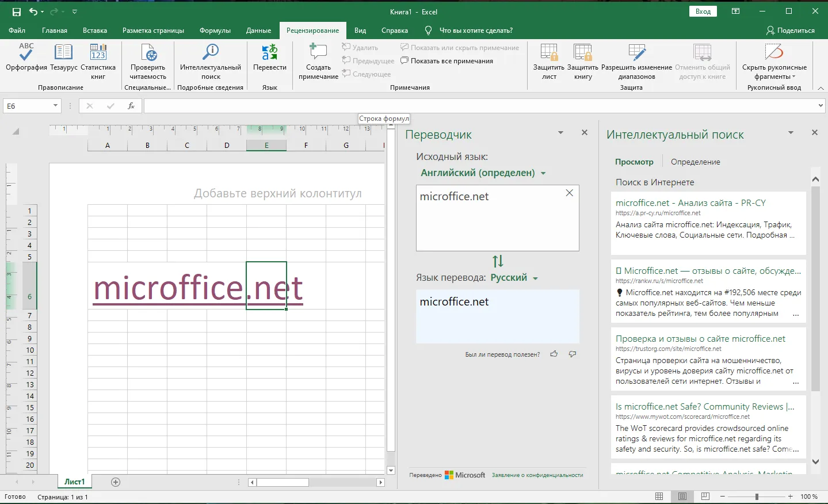Screen dimensions: 828x504
Task: Expand the Английский source language dropdown
Action: (483, 173)
